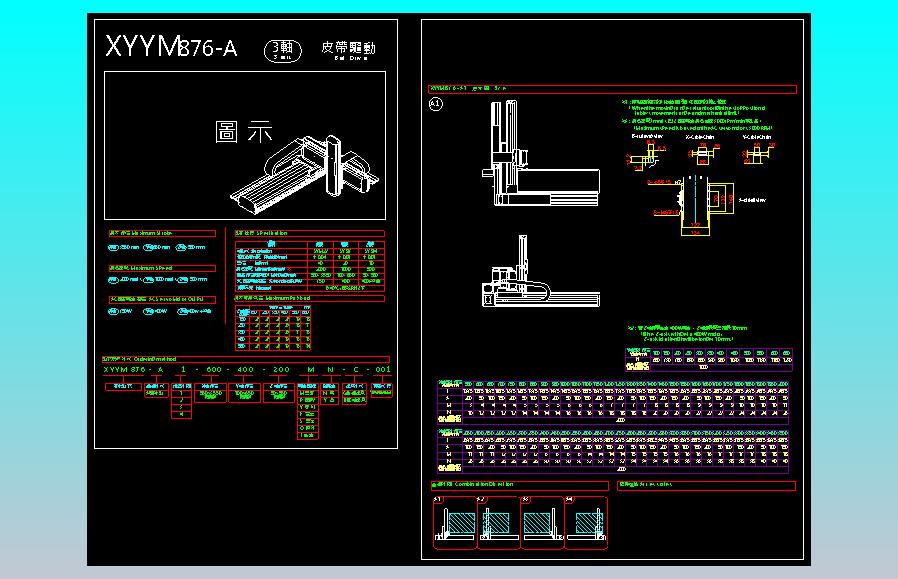The width and height of the screenshot is (898, 579).
Task: Select the Maximum Payload table
Action: 274,328
